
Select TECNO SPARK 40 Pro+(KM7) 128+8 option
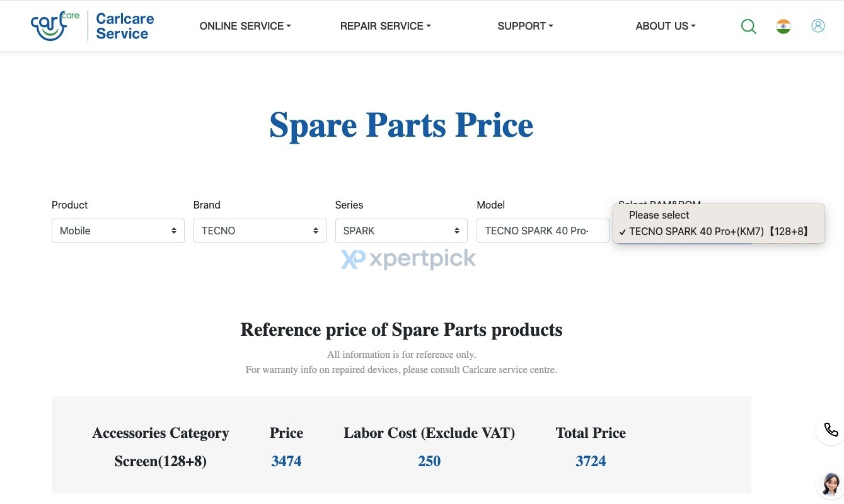point(719,231)
